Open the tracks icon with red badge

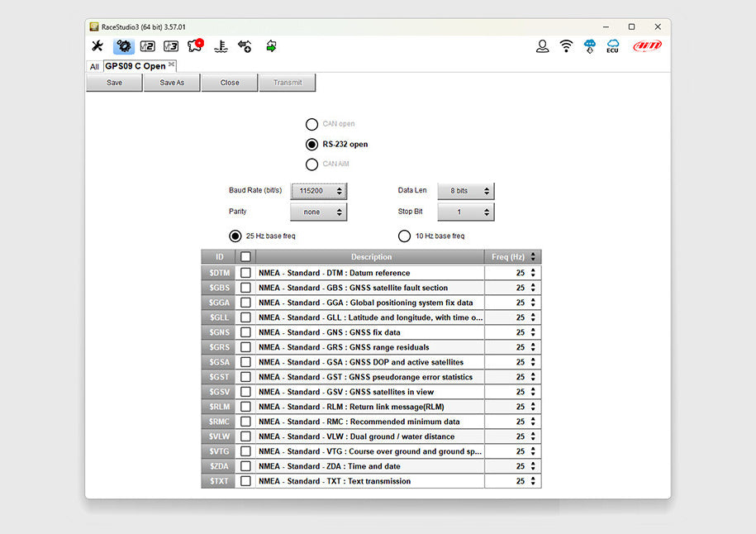click(x=196, y=46)
